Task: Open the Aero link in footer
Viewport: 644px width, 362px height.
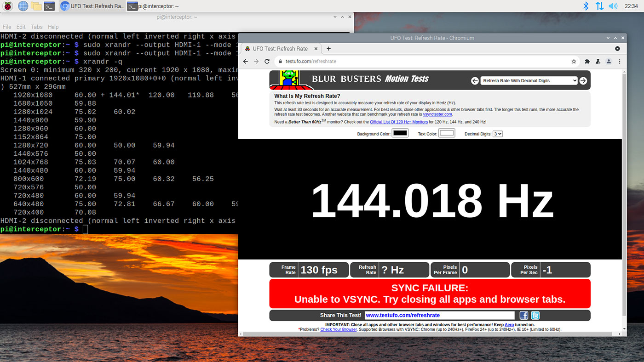Action: (x=509, y=325)
